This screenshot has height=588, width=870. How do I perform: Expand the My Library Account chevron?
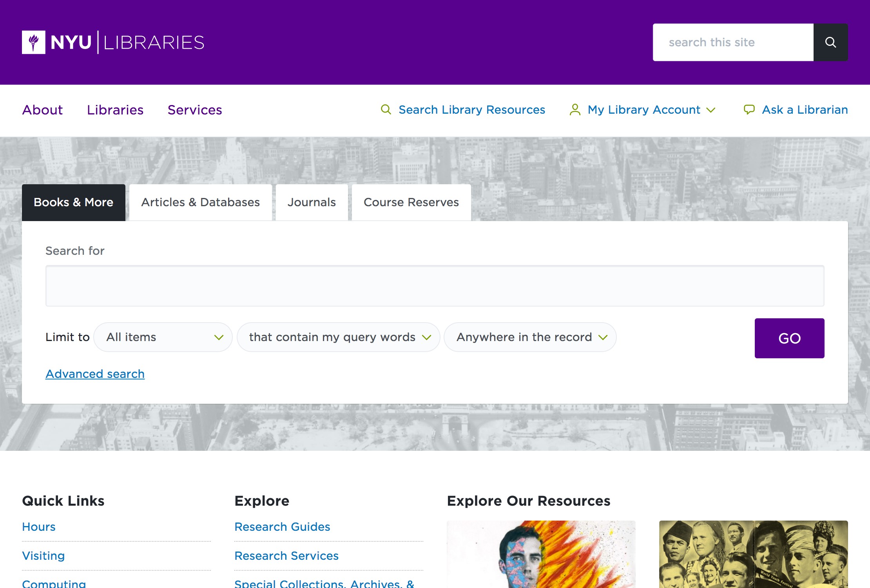coord(711,110)
